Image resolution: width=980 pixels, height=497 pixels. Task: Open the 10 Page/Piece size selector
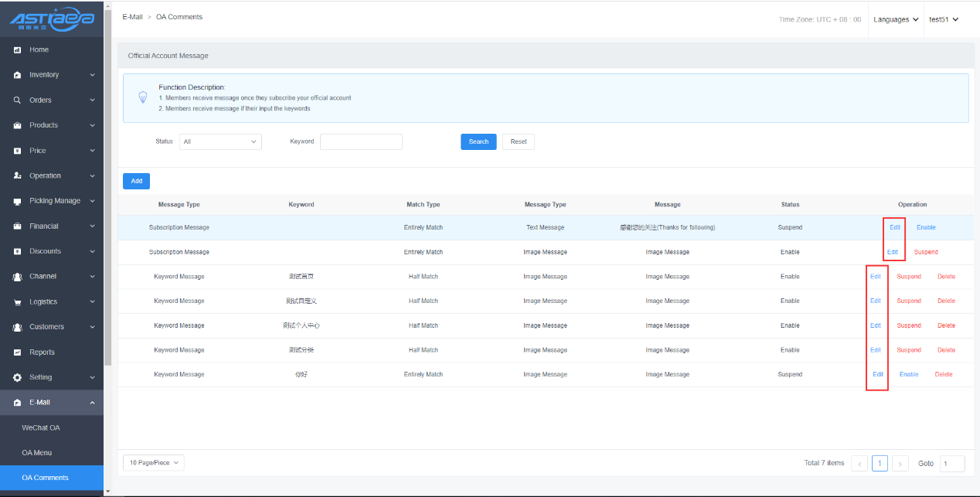coord(153,463)
